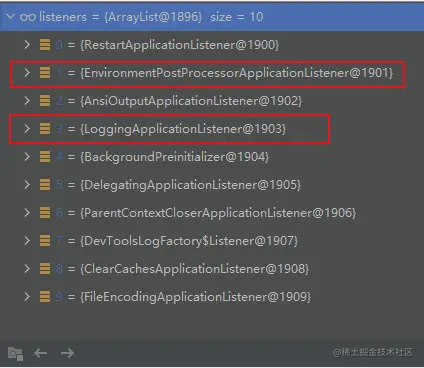Viewport: 424px width, 368px height.
Task: Click the element icon of BackgroundPreinitializer@1904
Action: tap(45, 156)
